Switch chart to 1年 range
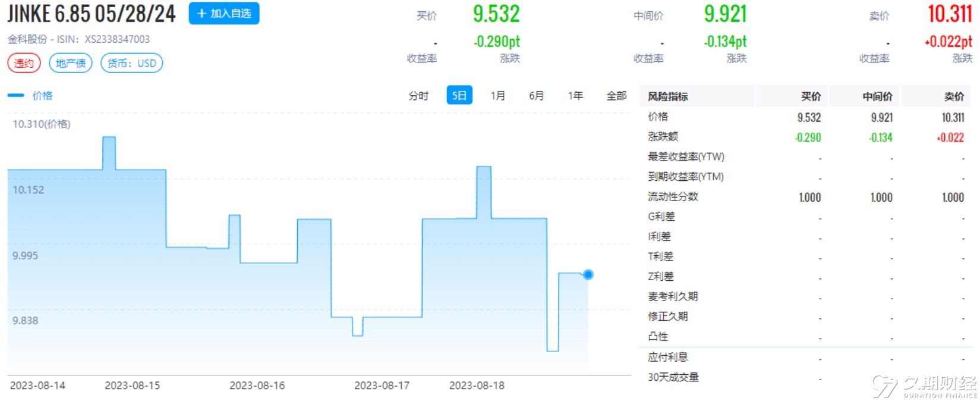The image size is (980, 401). (x=575, y=96)
